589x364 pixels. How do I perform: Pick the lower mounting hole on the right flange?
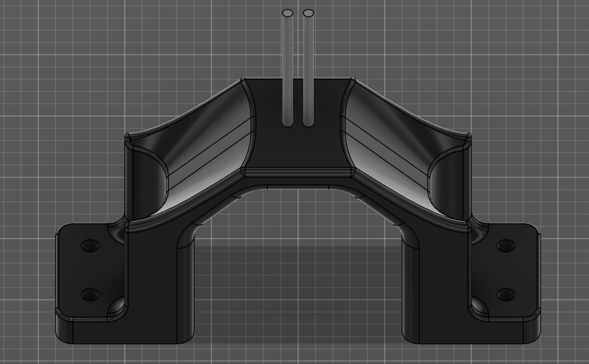[506, 294]
